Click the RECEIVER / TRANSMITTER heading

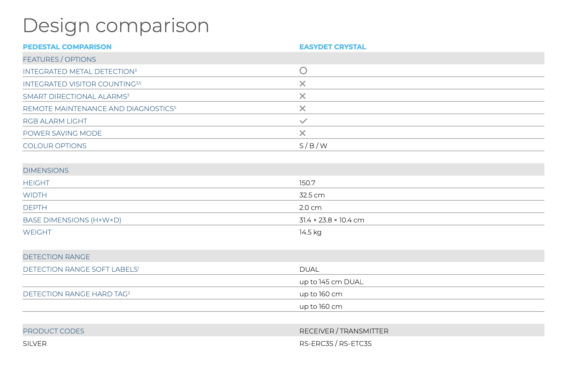pyautogui.click(x=344, y=331)
